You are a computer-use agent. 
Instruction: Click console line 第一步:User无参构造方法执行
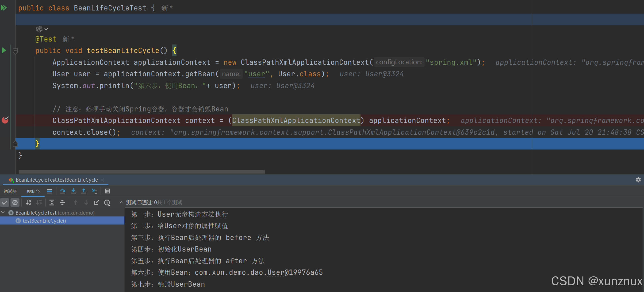pyautogui.click(x=179, y=214)
